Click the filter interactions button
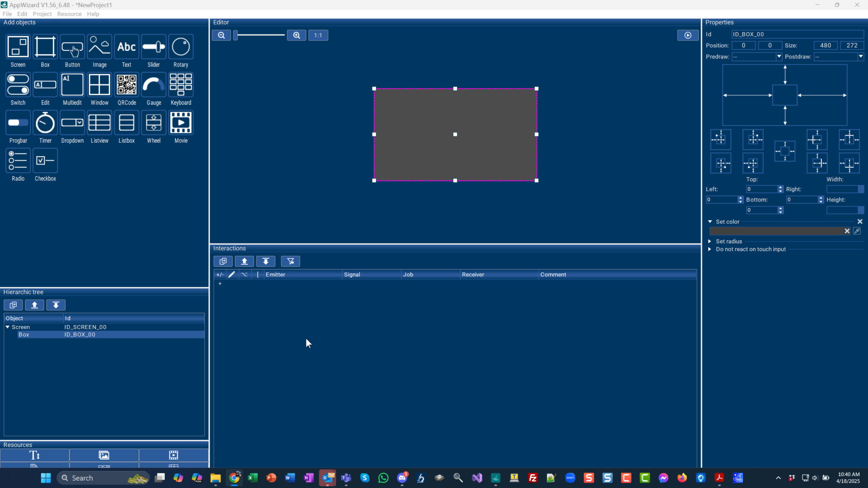 click(291, 261)
